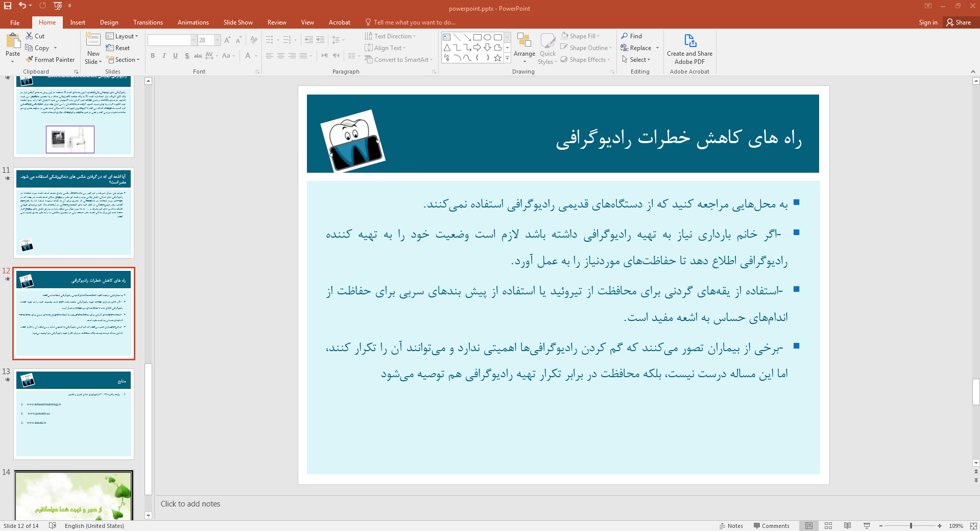Toggle bold formatting
Viewport: 980px width, 531px height.
(153, 56)
